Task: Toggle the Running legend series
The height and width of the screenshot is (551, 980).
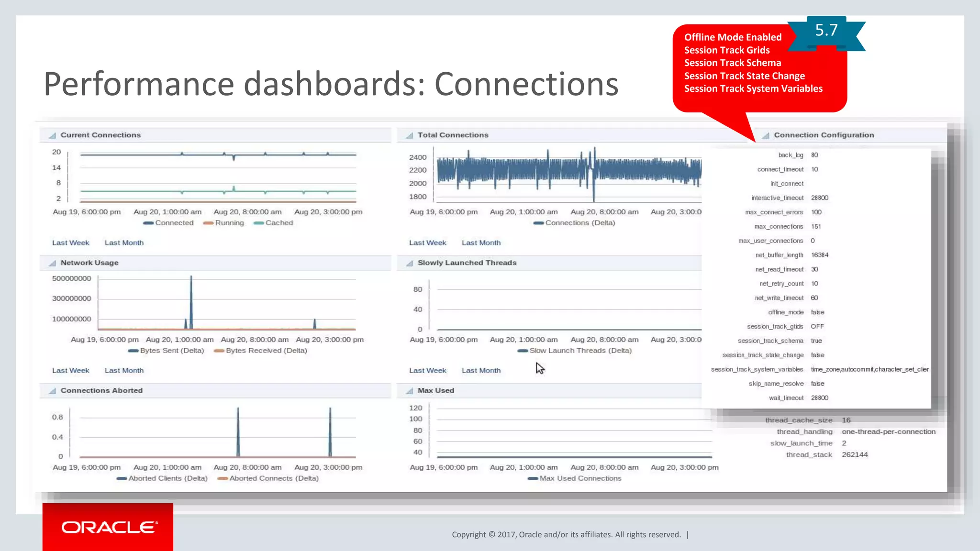Action: pyautogui.click(x=223, y=223)
